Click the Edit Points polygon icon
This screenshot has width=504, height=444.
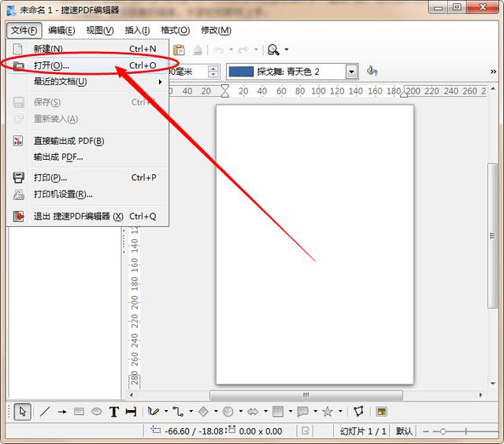[x=359, y=411]
